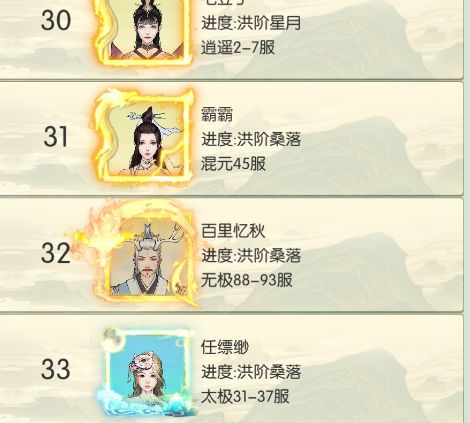Select rank number 33
This screenshot has height=423, width=470.
(56, 369)
